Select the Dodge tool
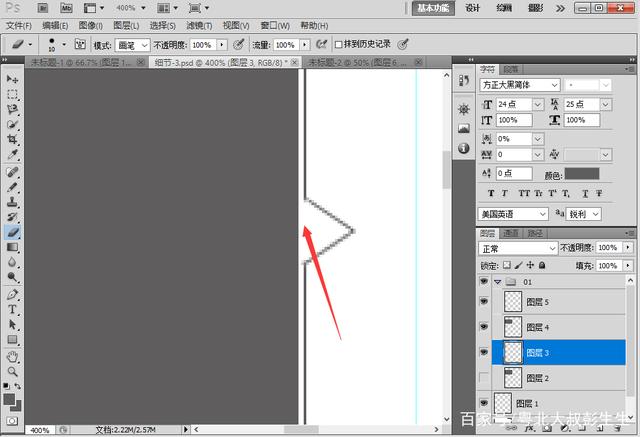Viewport: 640px width, 437px height. pos(12,277)
